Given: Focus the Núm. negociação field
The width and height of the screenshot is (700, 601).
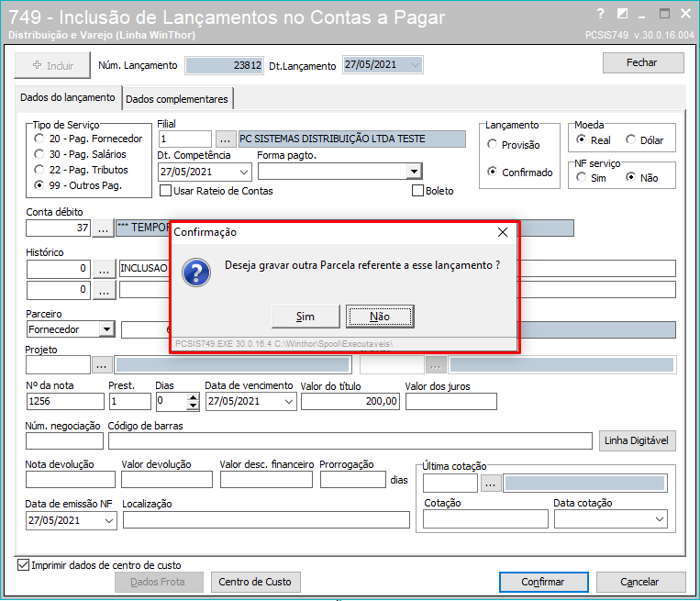Looking at the screenshot, I should click(x=65, y=441).
